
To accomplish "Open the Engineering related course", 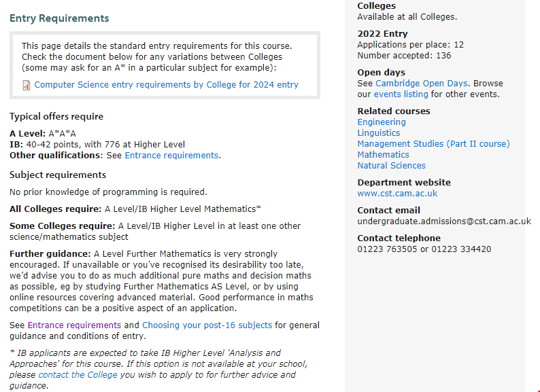I will click(x=382, y=122).
